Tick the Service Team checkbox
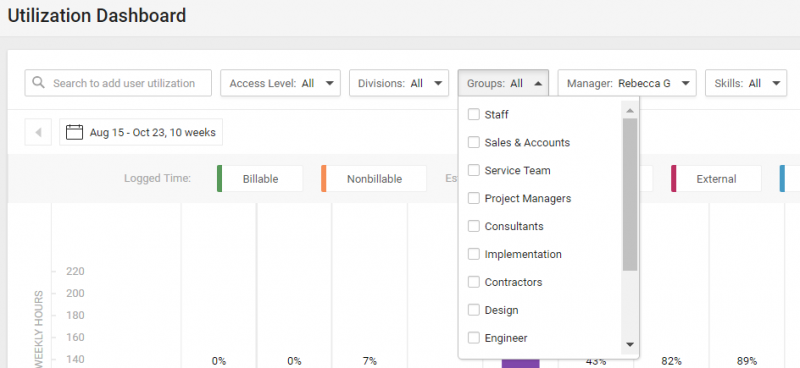 click(x=473, y=170)
